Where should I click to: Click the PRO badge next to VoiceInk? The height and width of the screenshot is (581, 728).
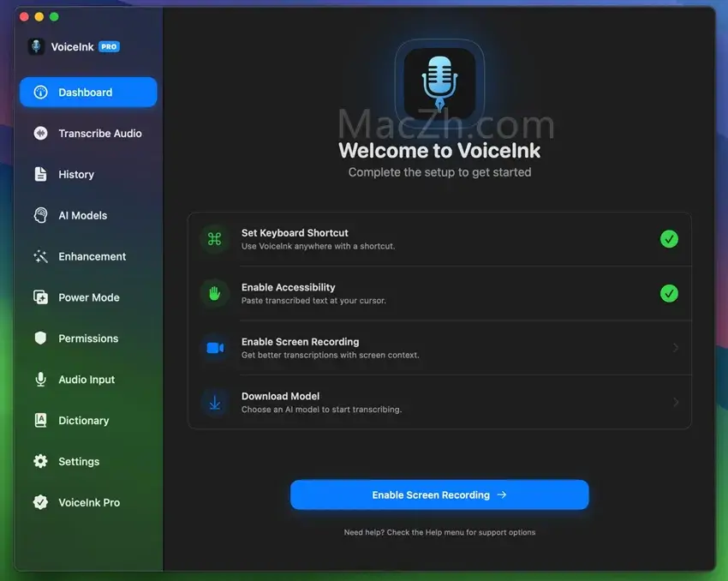pos(109,47)
